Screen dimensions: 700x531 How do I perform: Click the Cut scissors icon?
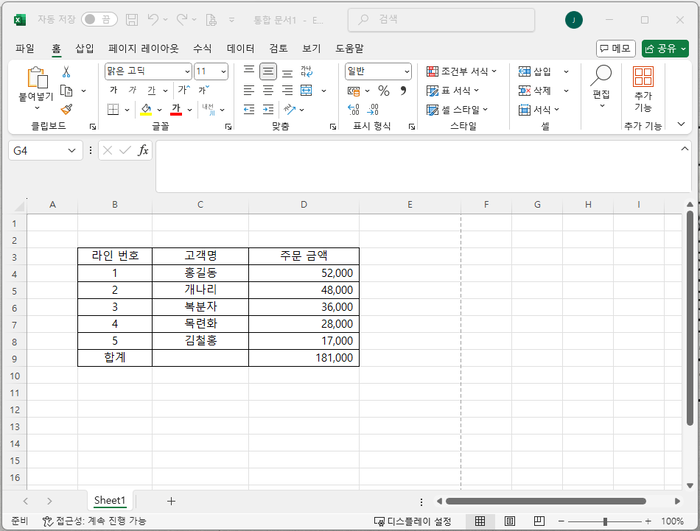[66, 72]
